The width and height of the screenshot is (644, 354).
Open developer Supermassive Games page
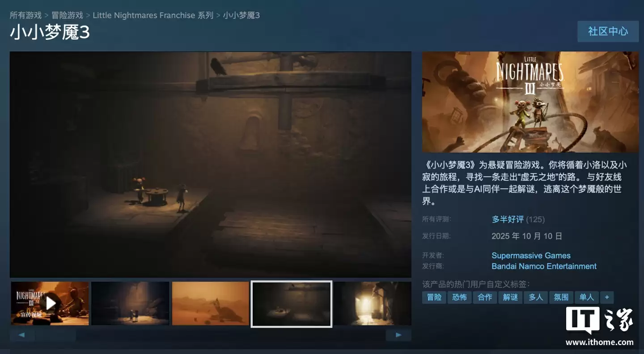[x=531, y=255]
